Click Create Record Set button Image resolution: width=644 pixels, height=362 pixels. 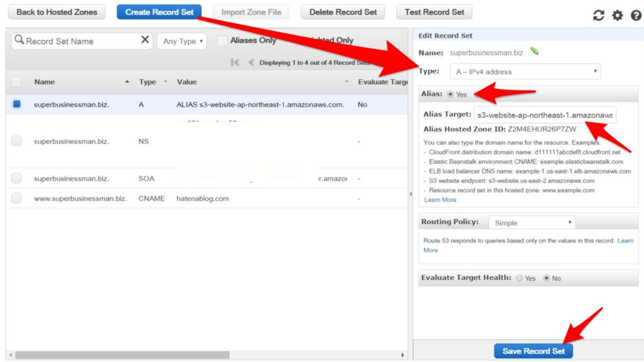[x=159, y=12]
